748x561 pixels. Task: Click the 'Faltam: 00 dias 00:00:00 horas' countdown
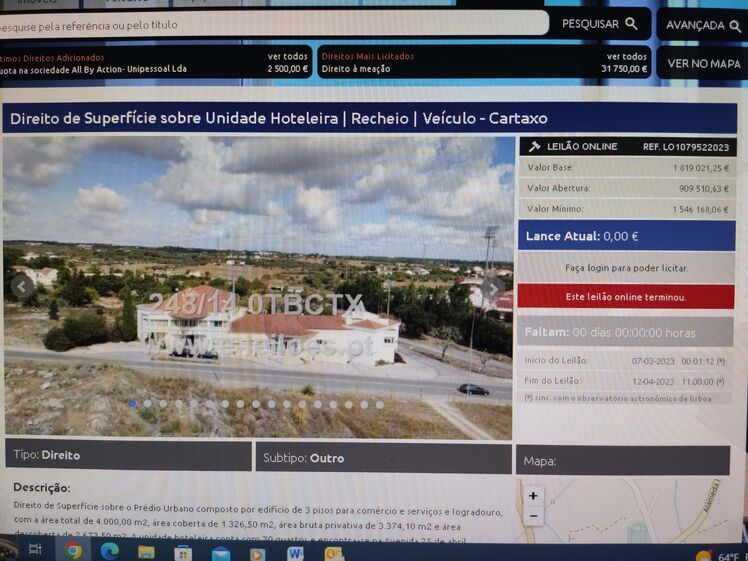(625, 332)
